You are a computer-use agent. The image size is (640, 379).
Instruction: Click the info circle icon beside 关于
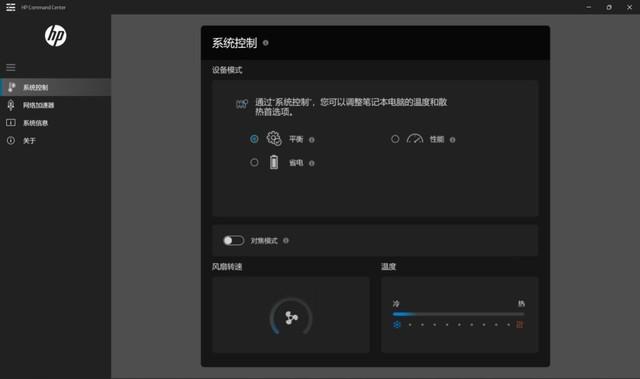click(x=11, y=141)
